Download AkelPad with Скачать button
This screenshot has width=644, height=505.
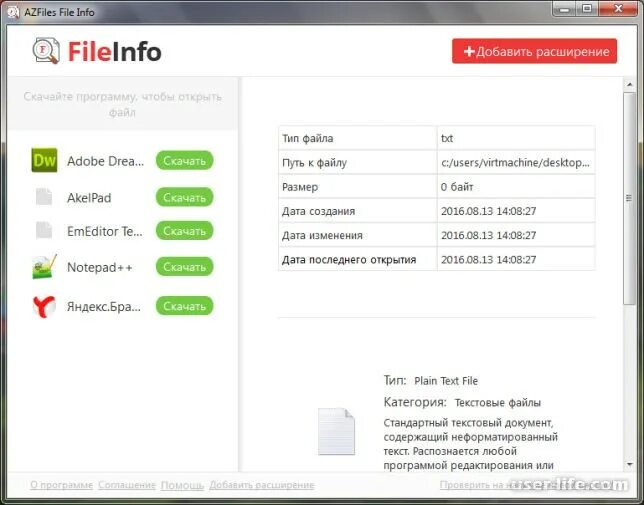[x=184, y=197]
